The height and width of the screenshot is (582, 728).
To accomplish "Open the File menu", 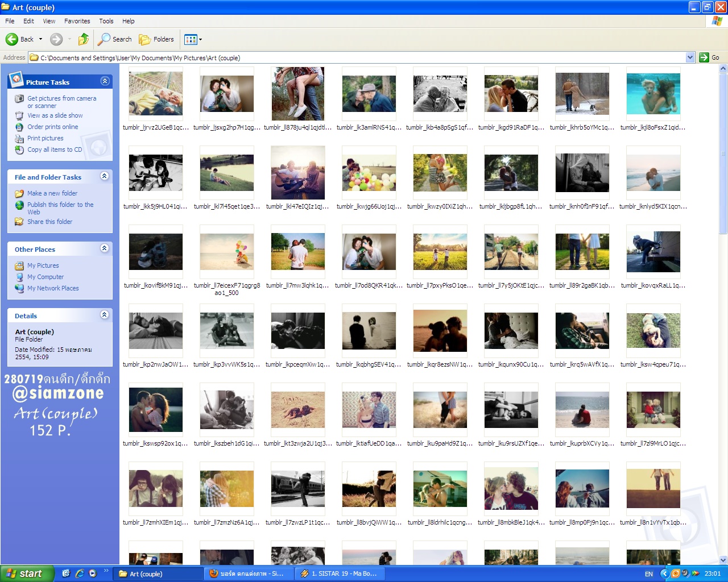I will pyautogui.click(x=10, y=21).
